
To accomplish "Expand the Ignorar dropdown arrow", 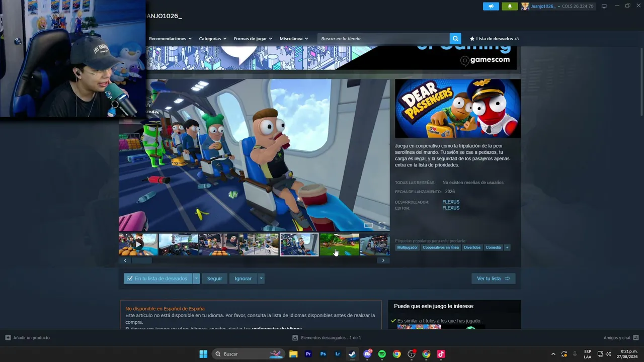I will (261, 279).
